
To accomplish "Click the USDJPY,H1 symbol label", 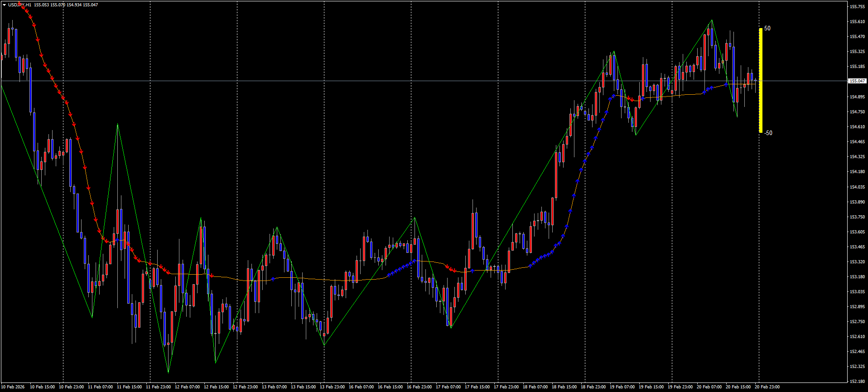I will coord(20,5).
